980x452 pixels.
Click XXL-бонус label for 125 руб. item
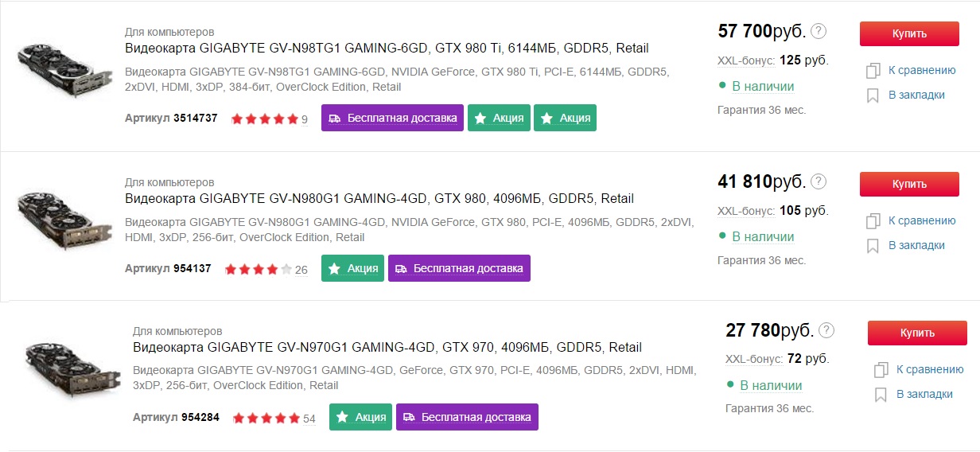click(746, 60)
